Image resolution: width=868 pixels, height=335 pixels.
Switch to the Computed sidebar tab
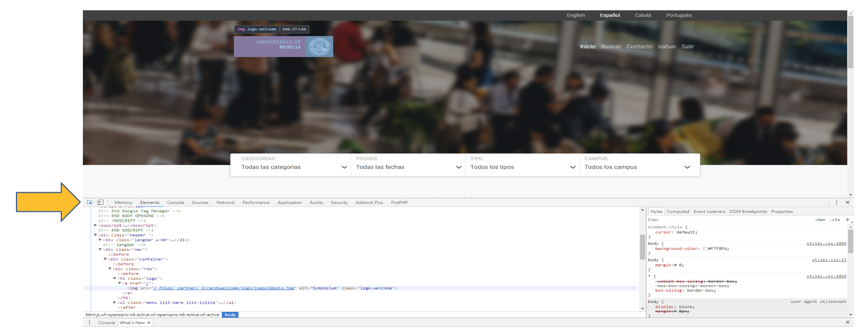click(678, 211)
